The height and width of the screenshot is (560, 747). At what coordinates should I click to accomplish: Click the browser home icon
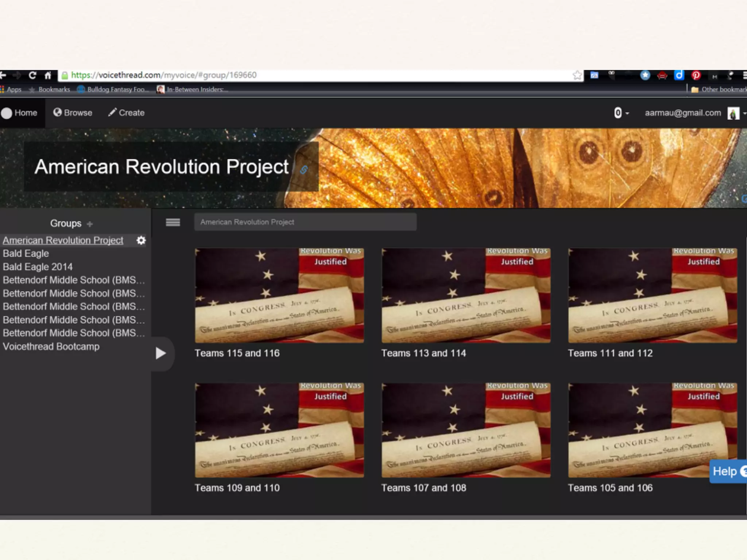point(48,75)
